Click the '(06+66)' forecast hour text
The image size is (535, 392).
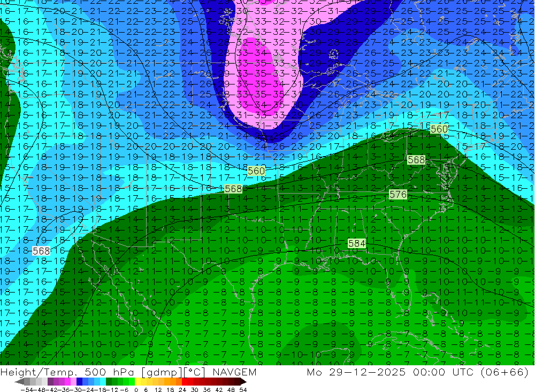505,372
